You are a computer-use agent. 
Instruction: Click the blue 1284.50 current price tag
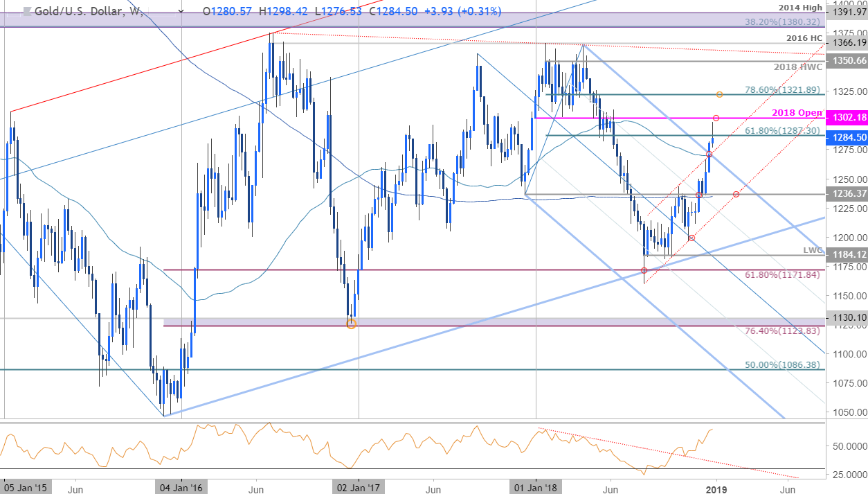846,138
